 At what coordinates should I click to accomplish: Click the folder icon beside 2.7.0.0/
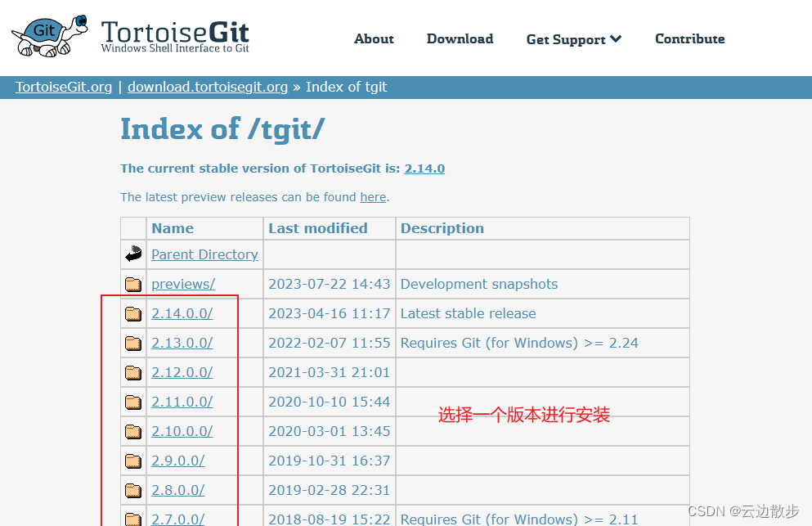[133, 519]
